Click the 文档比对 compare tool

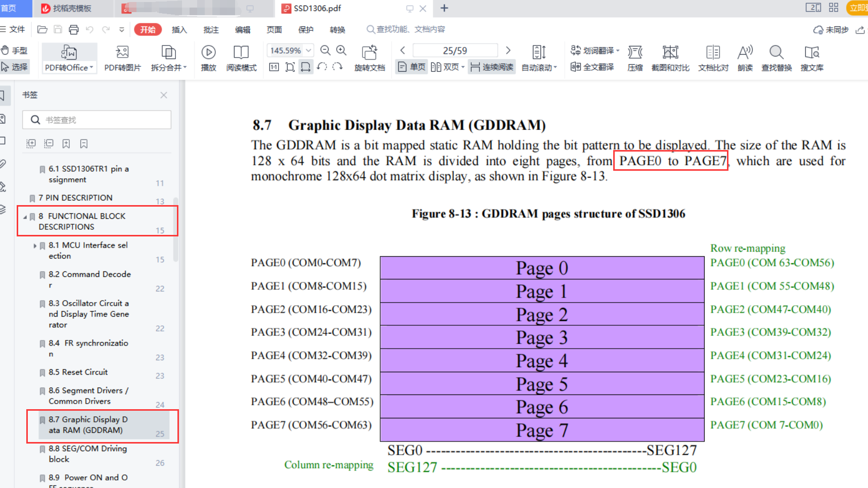(713, 59)
